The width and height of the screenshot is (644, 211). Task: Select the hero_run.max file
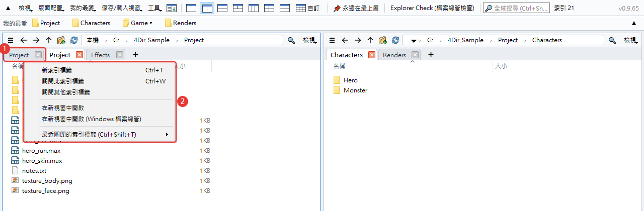coord(41,151)
